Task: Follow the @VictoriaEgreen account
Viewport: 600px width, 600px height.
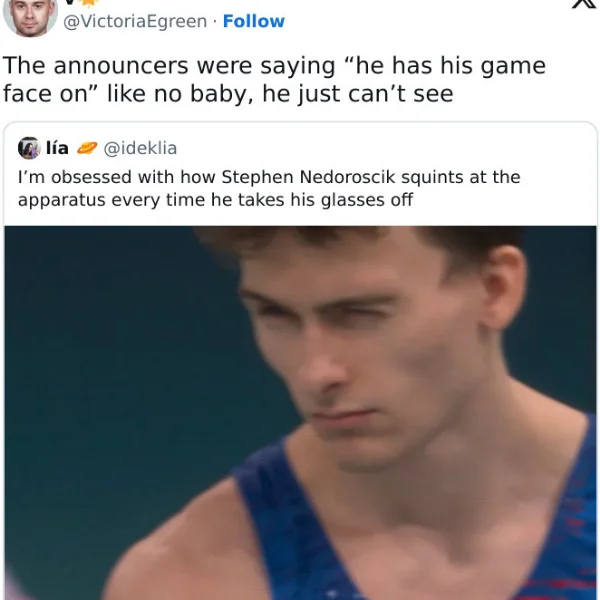Action: [x=254, y=21]
